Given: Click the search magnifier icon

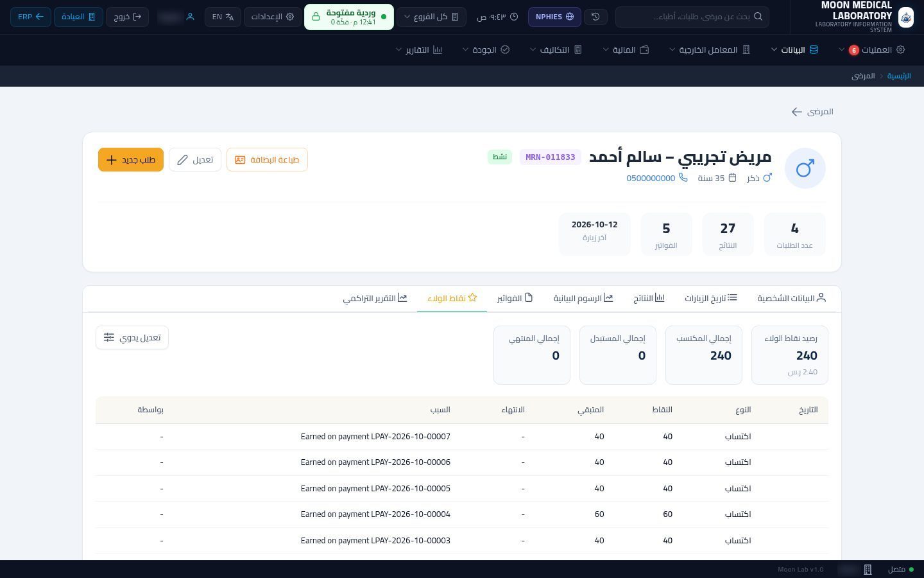Looking at the screenshot, I should point(758,17).
